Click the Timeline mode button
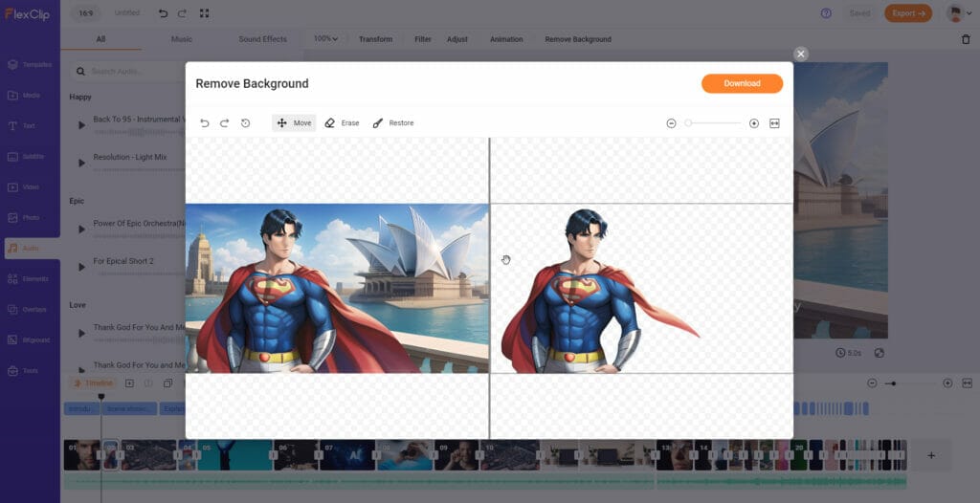Viewport: 980px width, 503px height. (94, 383)
